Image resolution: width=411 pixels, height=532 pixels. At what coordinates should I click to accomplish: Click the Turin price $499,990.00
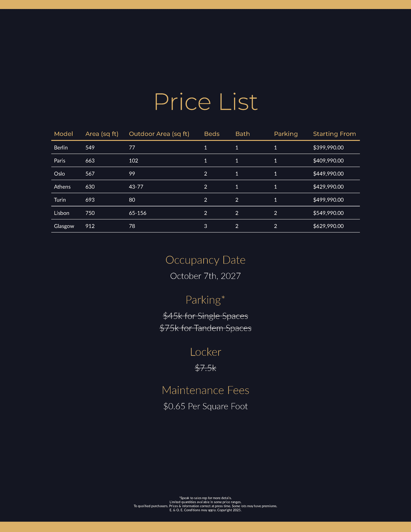[328, 200]
